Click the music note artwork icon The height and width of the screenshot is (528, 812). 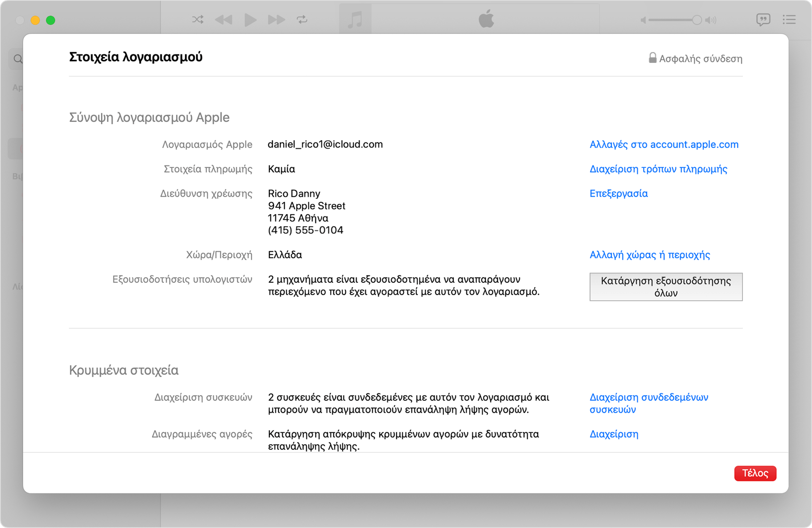pyautogui.click(x=355, y=19)
